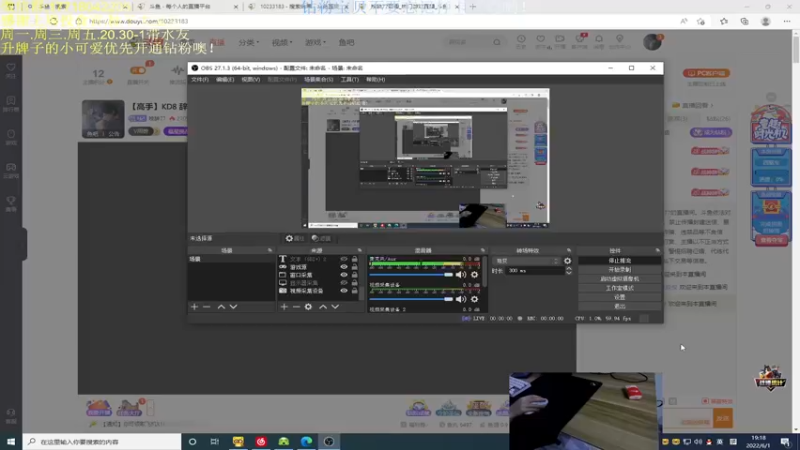This screenshot has width=800, height=450.
Task: Refresh the browser page
Action: [x=54, y=21]
